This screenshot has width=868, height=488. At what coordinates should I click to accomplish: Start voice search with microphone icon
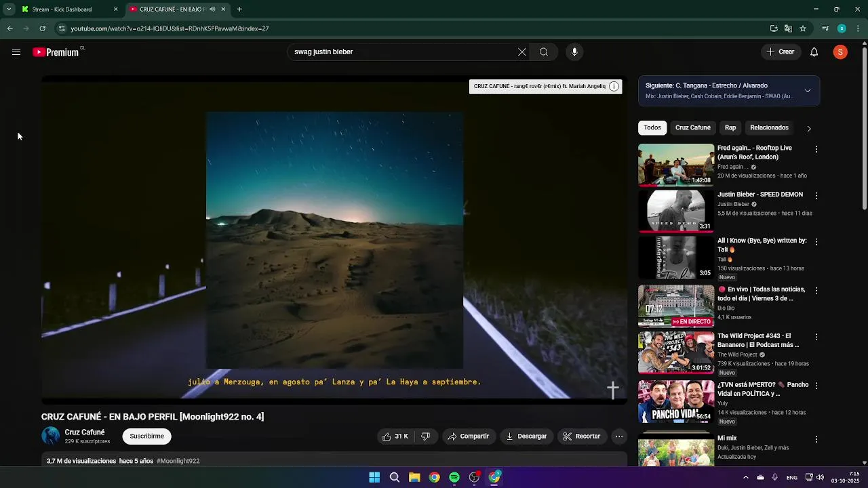(x=574, y=52)
